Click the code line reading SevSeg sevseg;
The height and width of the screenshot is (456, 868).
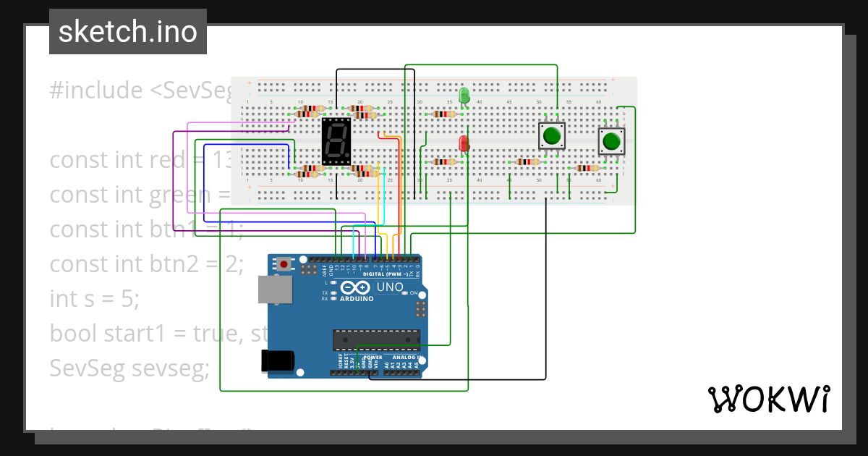(x=128, y=367)
